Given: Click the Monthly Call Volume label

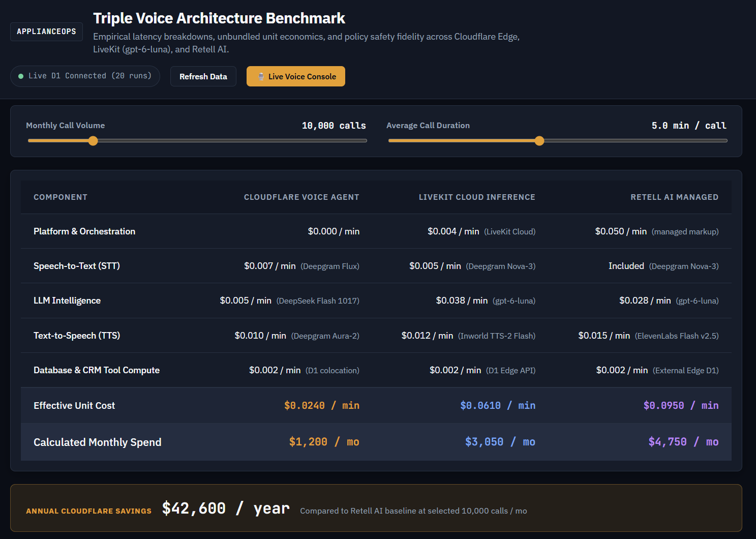Looking at the screenshot, I should [66, 126].
